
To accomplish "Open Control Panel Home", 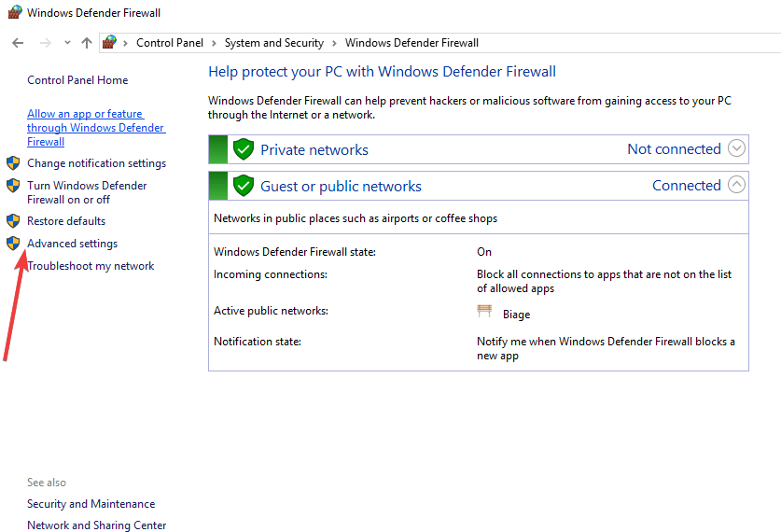I will 77,80.
